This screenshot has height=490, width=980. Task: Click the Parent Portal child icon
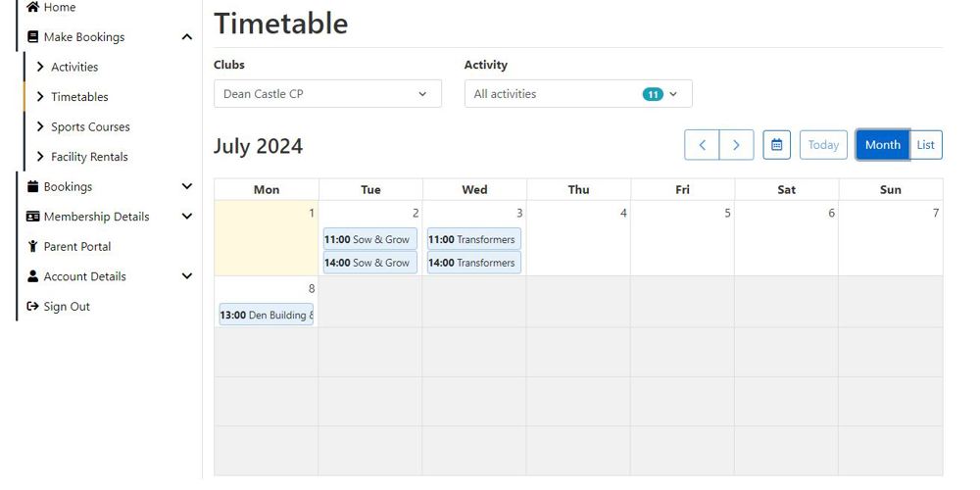(x=32, y=246)
